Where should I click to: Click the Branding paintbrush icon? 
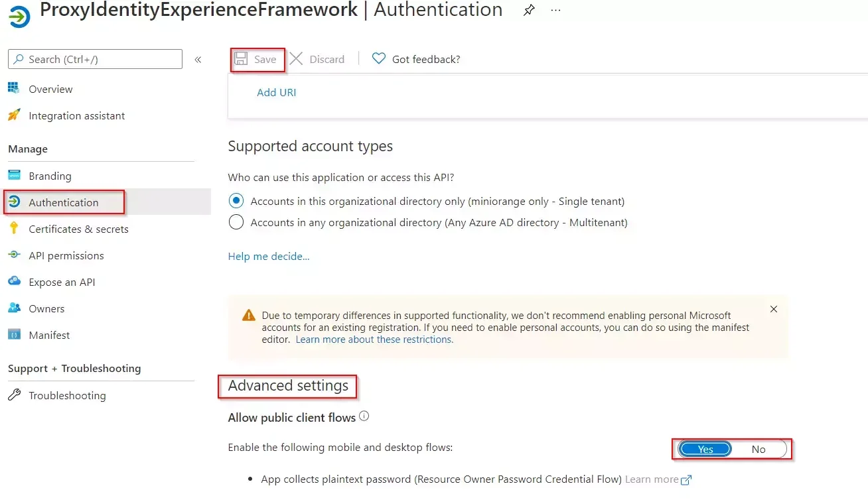click(x=14, y=175)
